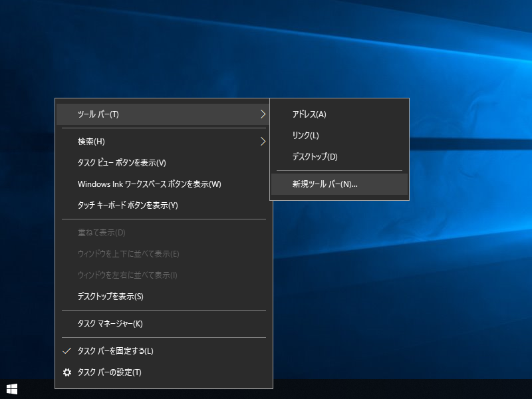Select デスクトップを表示(S)
Image resolution: width=532 pixels, height=399 pixels.
click(x=163, y=297)
